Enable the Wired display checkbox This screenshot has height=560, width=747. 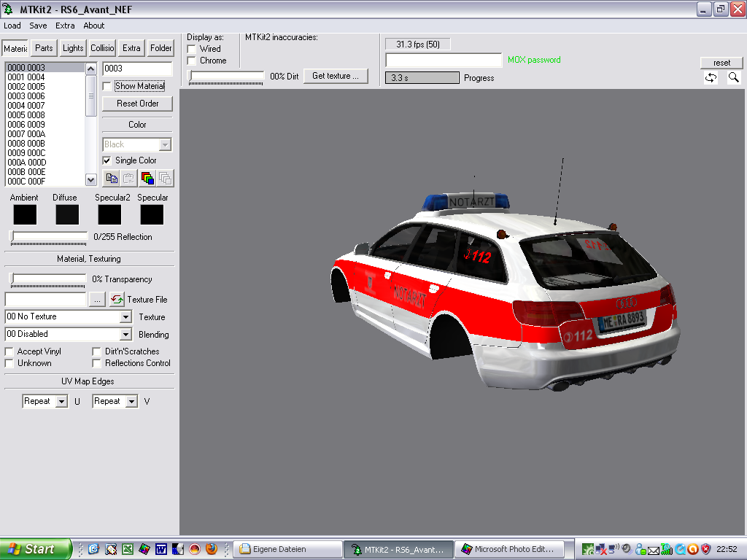[192, 49]
